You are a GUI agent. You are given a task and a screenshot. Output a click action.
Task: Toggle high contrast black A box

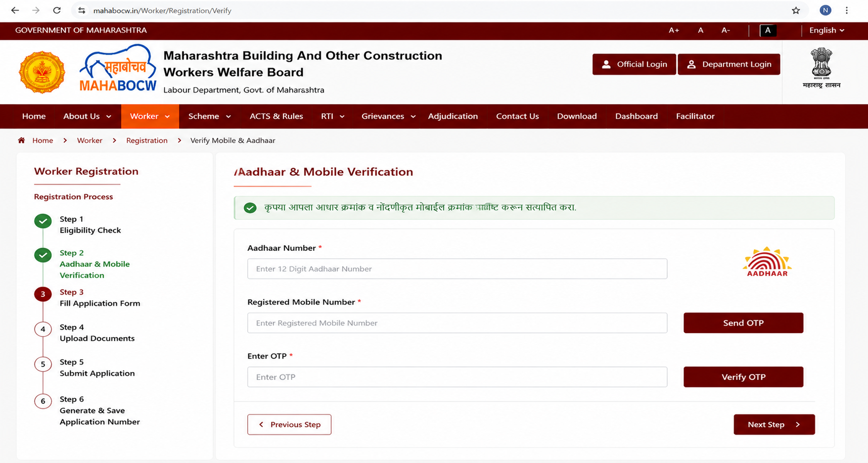click(x=768, y=30)
